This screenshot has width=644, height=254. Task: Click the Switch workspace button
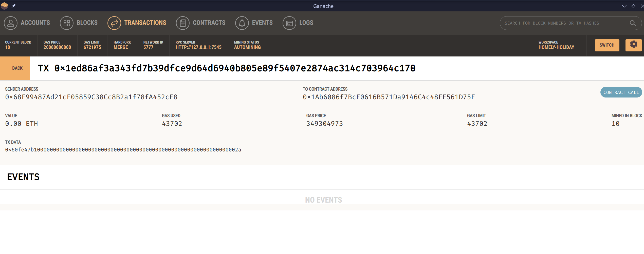(607, 45)
